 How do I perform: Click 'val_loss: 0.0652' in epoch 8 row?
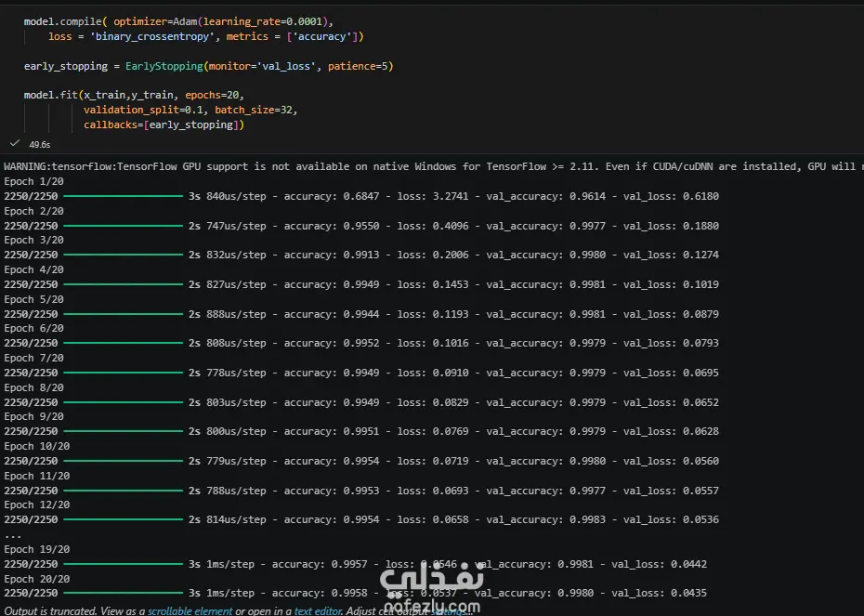point(671,403)
